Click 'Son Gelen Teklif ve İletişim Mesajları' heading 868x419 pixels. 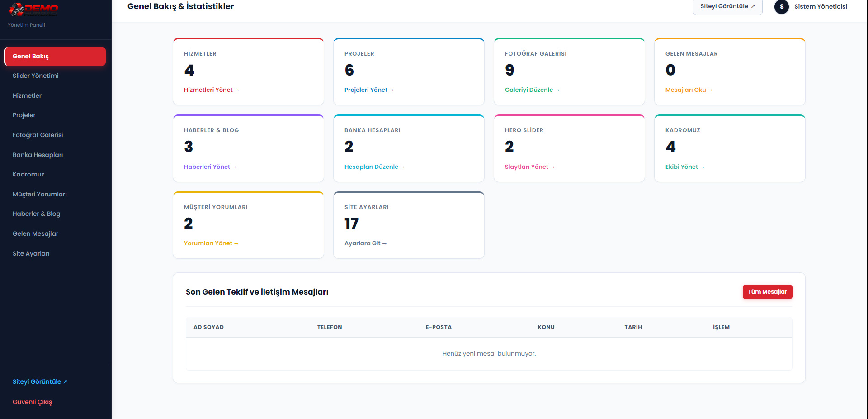point(257,292)
